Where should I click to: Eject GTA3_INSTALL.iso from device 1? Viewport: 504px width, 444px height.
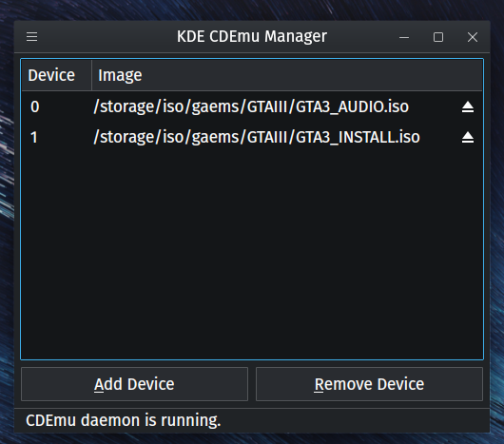(468, 138)
